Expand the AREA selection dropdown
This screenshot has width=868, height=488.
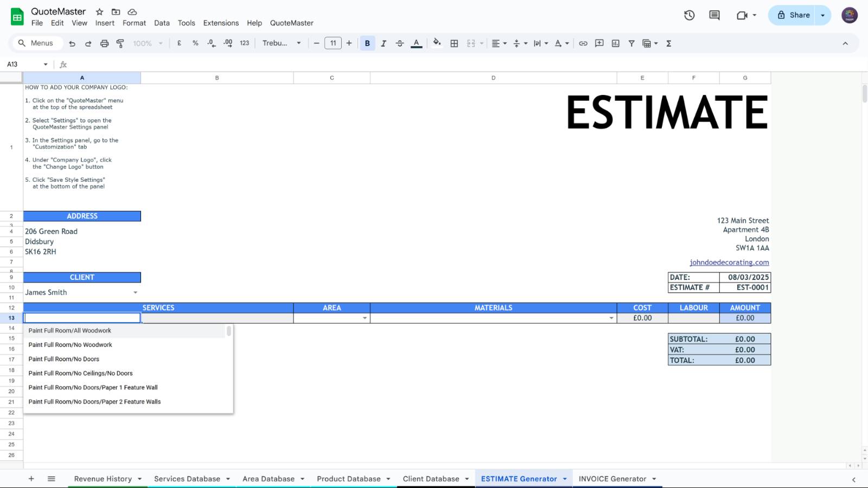[x=364, y=318]
